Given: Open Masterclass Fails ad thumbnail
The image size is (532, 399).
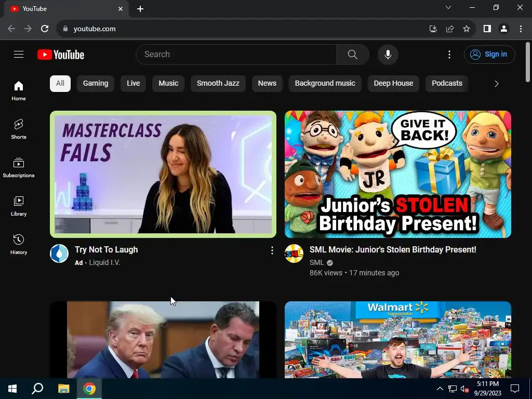Looking at the screenshot, I should (x=163, y=175).
